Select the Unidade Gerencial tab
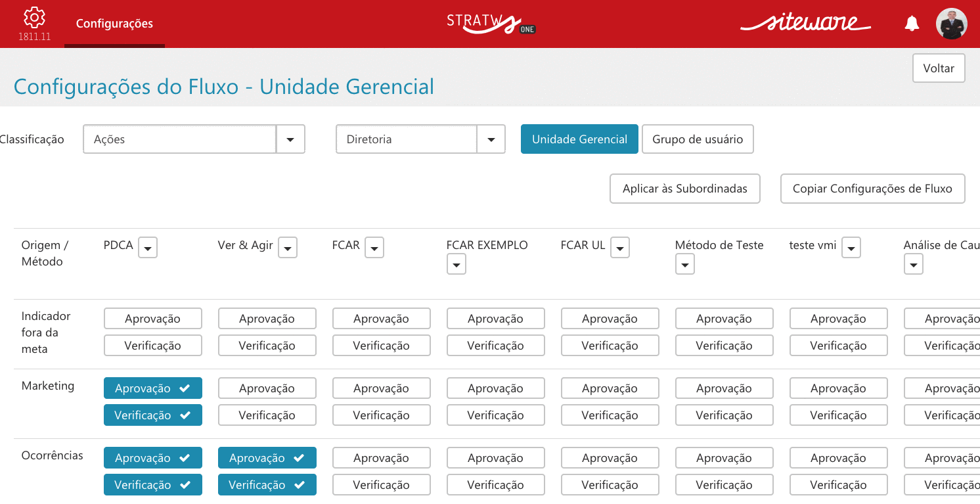980x504 pixels. pyautogui.click(x=579, y=139)
